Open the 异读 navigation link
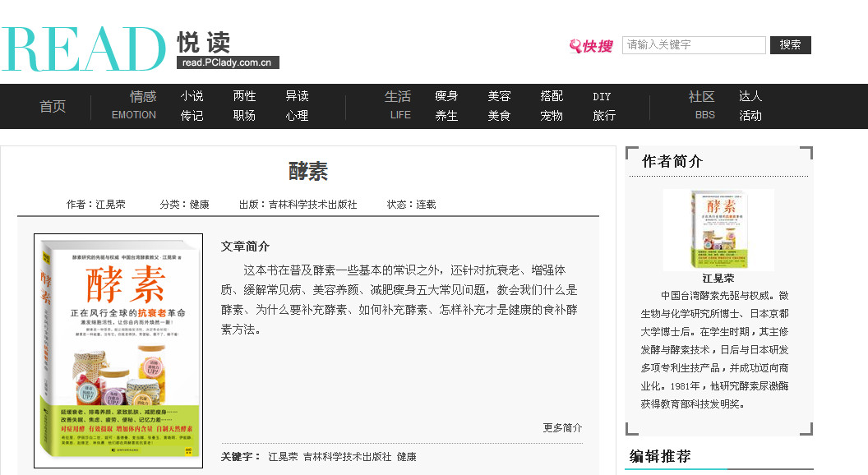This screenshot has height=475, width=868. tap(298, 96)
